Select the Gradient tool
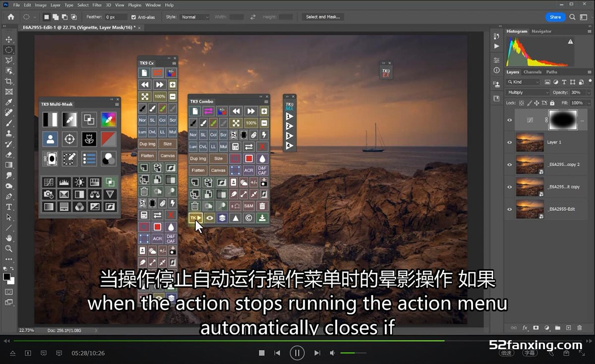This screenshot has height=364, width=595. [x=9, y=165]
